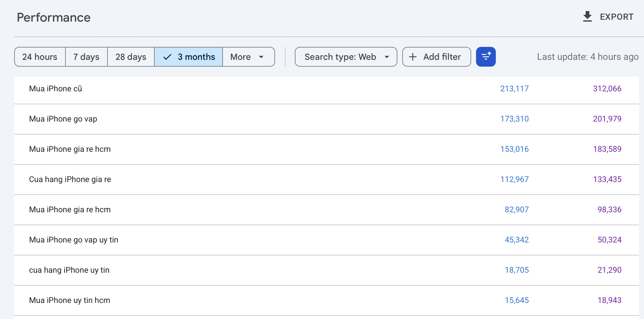Choose the 3 months tab
Image resolution: width=644 pixels, height=319 pixels.
(x=189, y=57)
